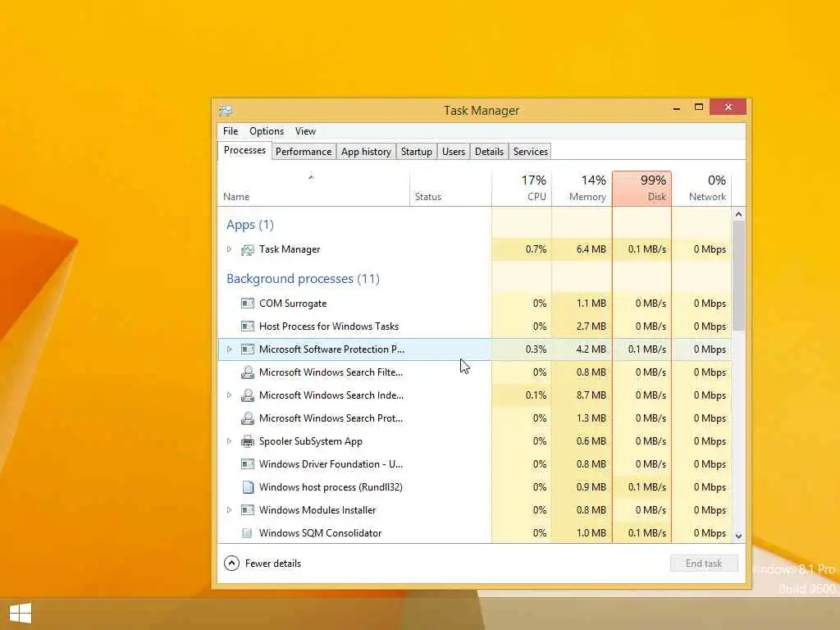Select the COM Surrogate process row
Image resolution: width=840 pixels, height=630 pixels.
tap(475, 304)
